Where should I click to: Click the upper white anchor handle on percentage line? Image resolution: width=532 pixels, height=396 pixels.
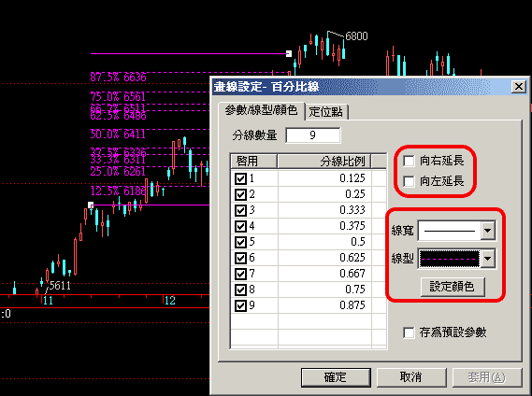(x=289, y=53)
